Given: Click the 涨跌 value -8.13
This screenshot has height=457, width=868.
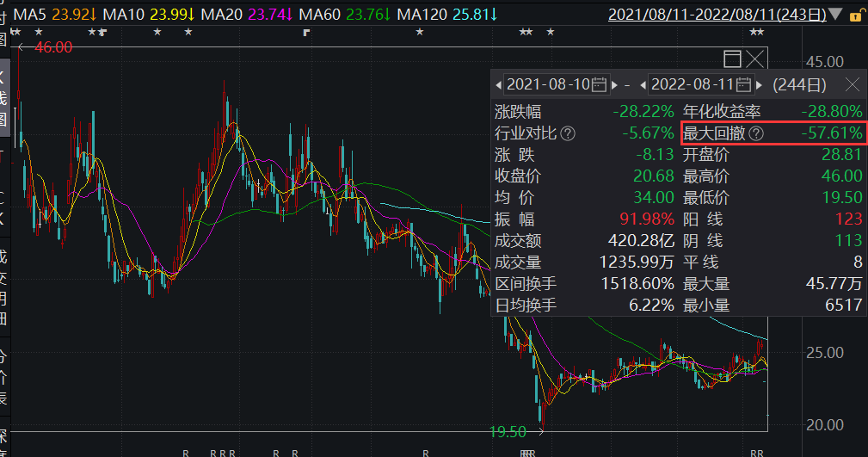Looking at the screenshot, I should point(655,155).
